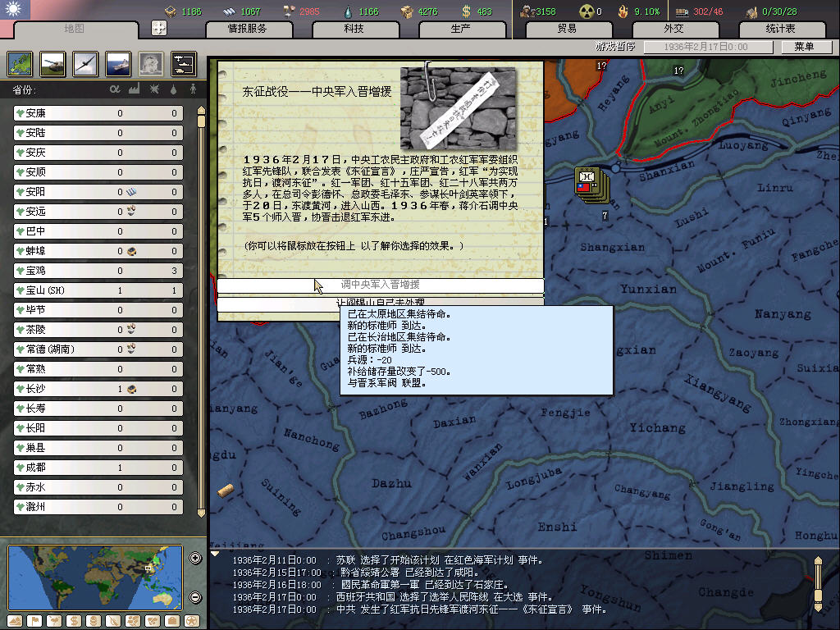Open the province map view icon
This screenshot has width=840, height=630.
point(21,63)
